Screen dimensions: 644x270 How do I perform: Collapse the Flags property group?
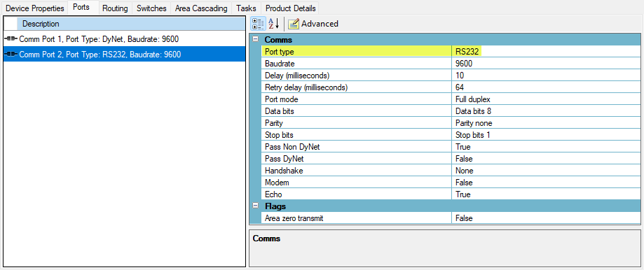(256, 206)
